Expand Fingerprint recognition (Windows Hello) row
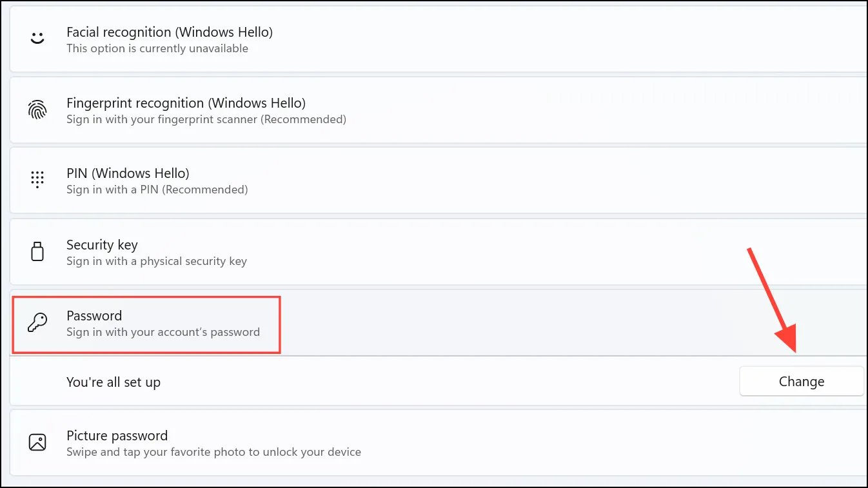 click(x=439, y=110)
